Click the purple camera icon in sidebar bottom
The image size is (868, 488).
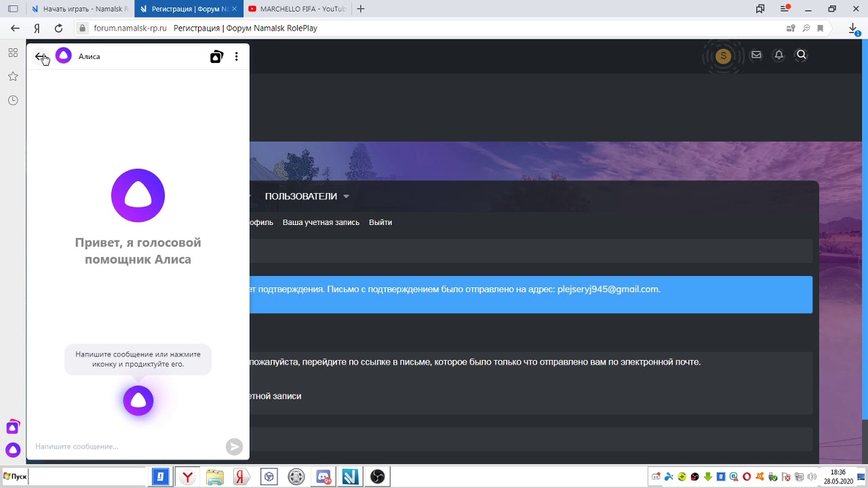(x=13, y=427)
